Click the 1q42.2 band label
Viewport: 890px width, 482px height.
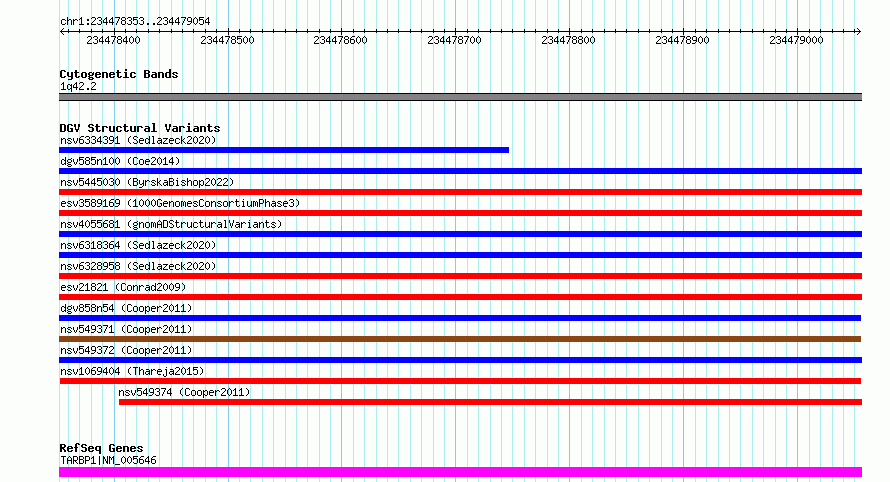coord(78,86)
